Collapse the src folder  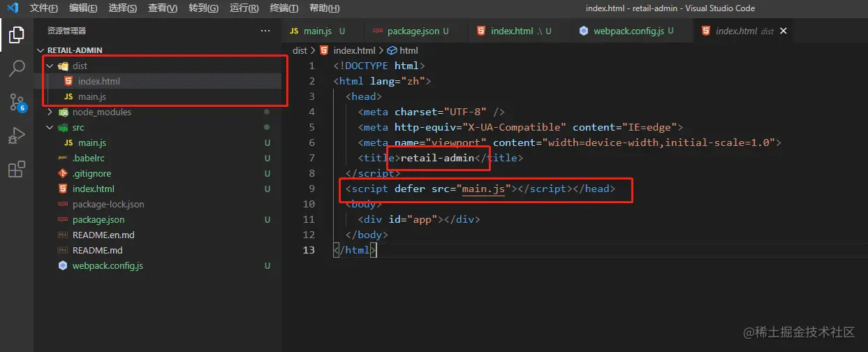click(x=50, y=127)
